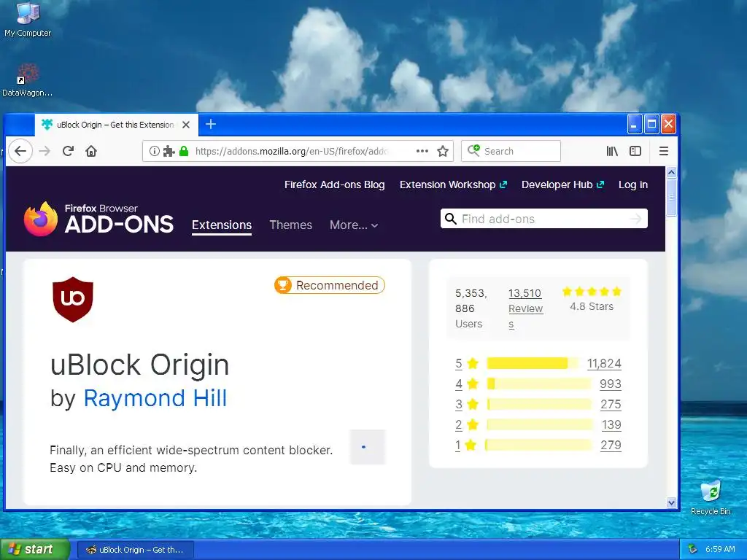Open the Raymond Hill author link
Viewport: 747px width, 560px height.
tap(155, 398)
